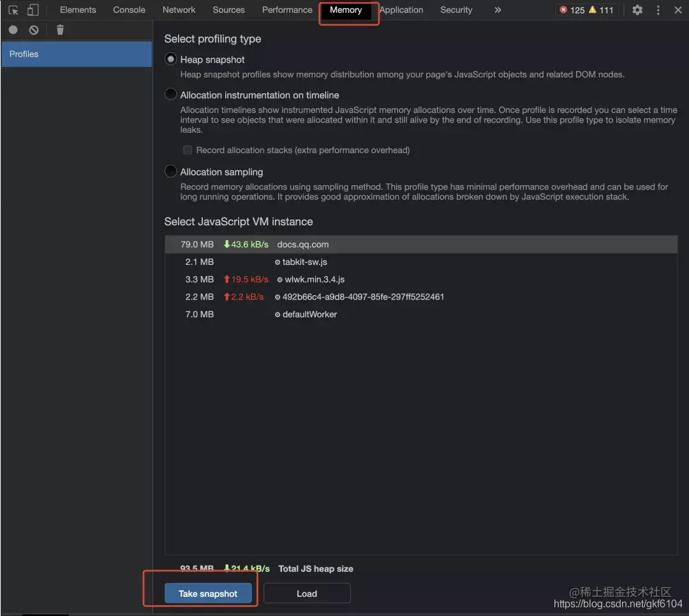689x616 pixels.
Task: Select the wlwk.min.3.4.js VM instance
Action: click(x=421, y=279)
